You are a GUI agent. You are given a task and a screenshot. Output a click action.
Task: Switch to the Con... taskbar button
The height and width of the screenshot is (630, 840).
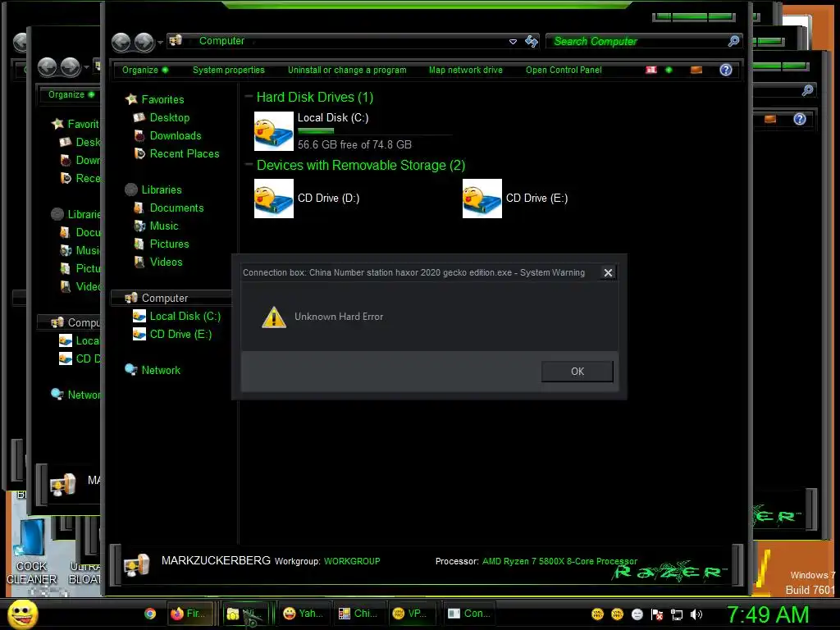tap(469, 614)
